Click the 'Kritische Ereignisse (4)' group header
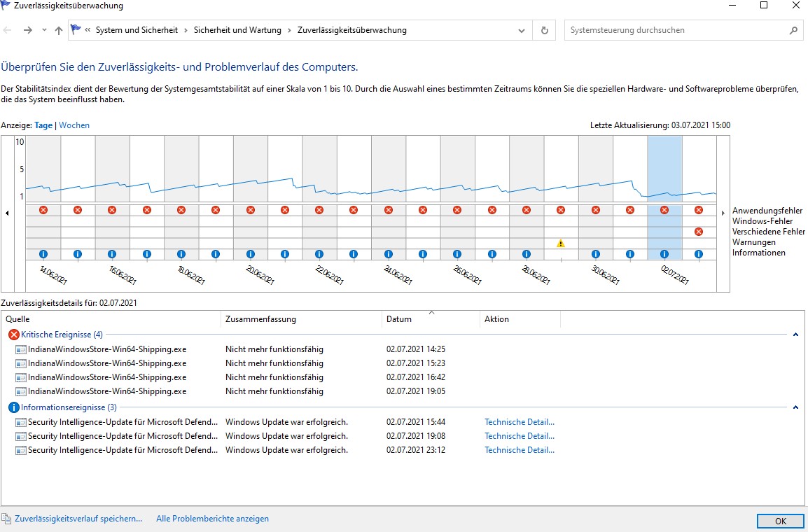808x532 pixels. click(x=62, y=335)
